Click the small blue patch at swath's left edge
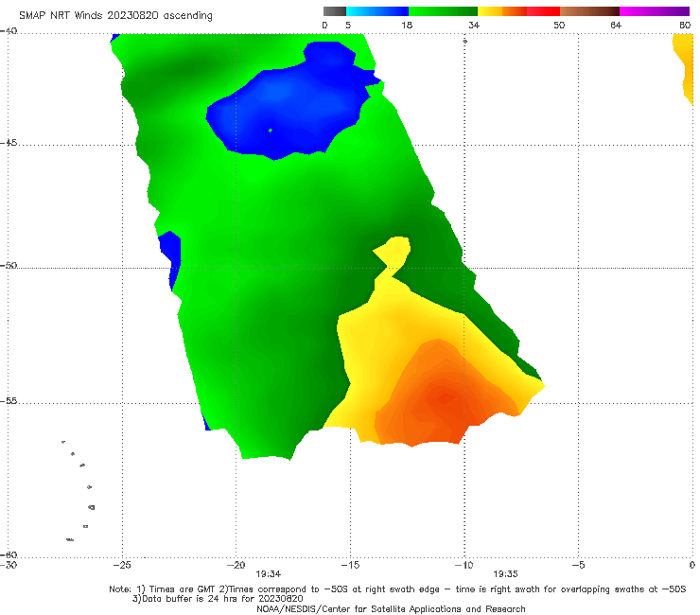Image resolution: width=700 pixels, height=615 pixels. pyautogui.click(x=171, y=259)
